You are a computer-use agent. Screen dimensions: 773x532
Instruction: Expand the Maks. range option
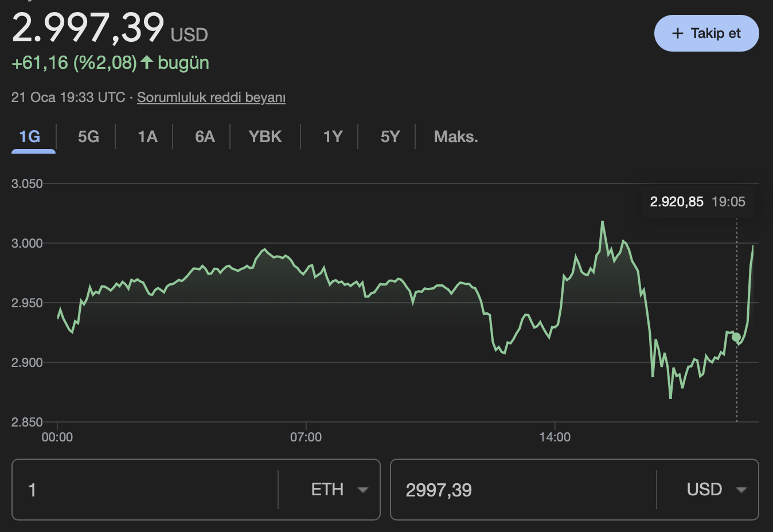(455, 136)
